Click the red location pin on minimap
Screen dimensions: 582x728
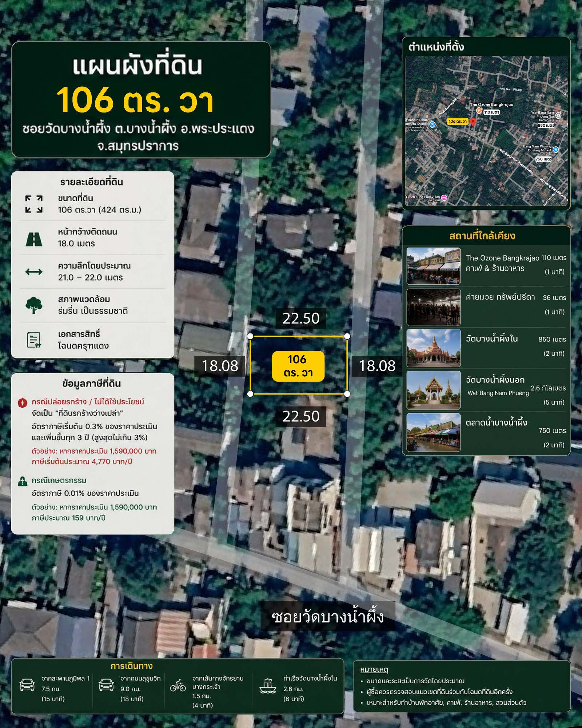473,122
